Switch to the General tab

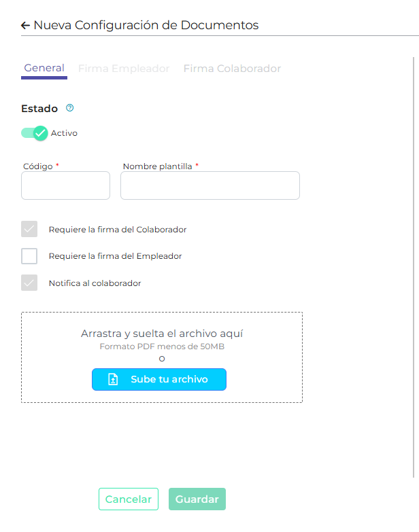[x=44, y=68]
